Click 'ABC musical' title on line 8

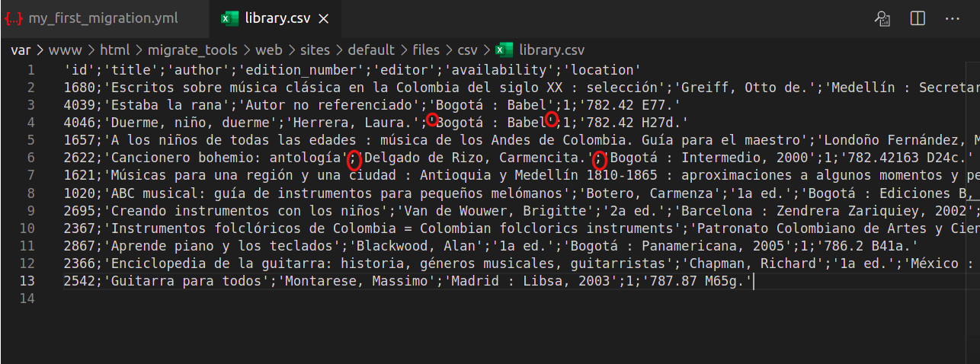pyautogui.click(x=153, y=193)
